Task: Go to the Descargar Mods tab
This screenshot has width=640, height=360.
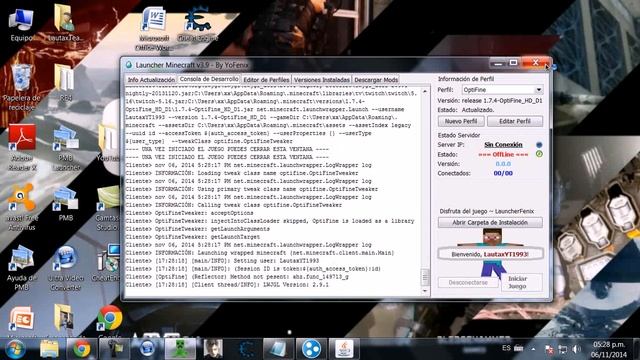Action: [x=376, y=80]
